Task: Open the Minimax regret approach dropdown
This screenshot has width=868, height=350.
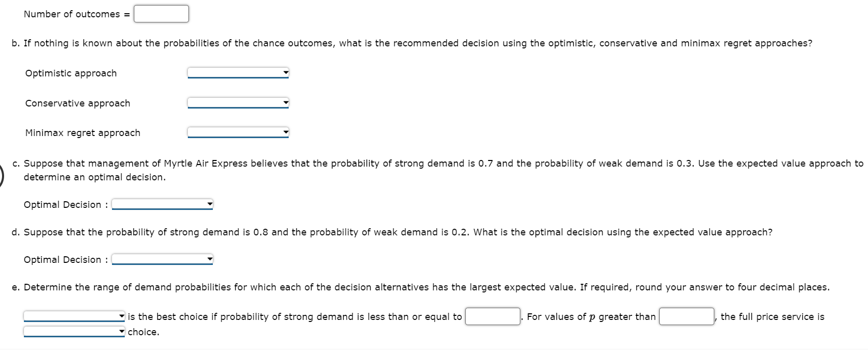Action: 237,132
